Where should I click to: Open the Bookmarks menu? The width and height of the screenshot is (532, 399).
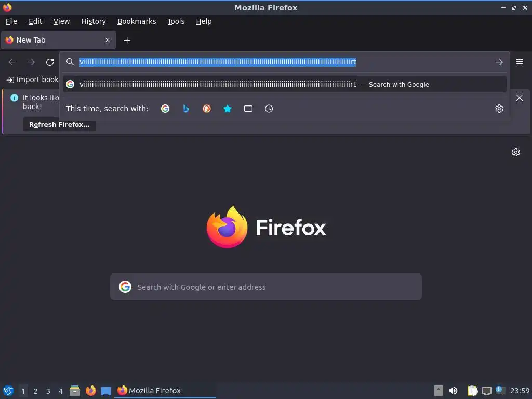137,21
